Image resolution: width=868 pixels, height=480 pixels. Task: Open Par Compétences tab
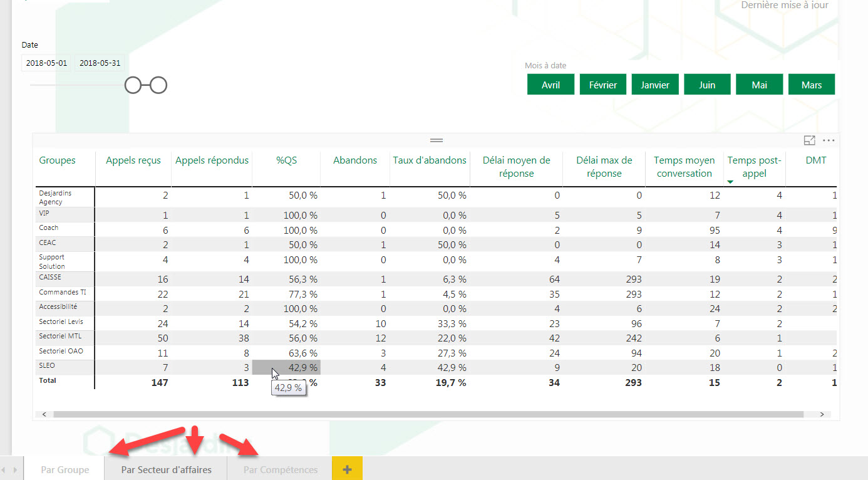pyautogui.click(x=280, y=469)
